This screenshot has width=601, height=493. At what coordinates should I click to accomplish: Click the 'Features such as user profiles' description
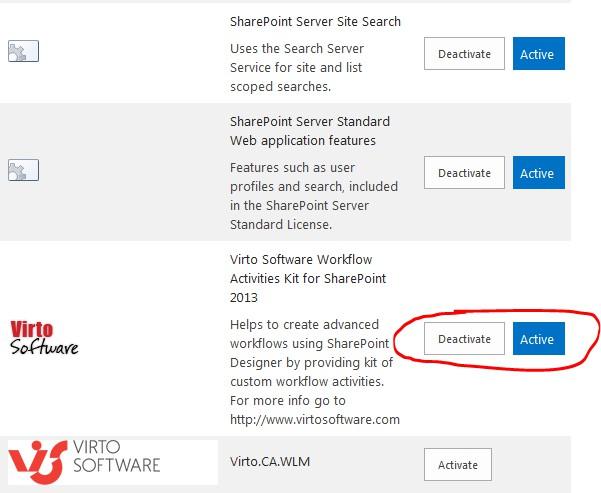pos(314,196)
